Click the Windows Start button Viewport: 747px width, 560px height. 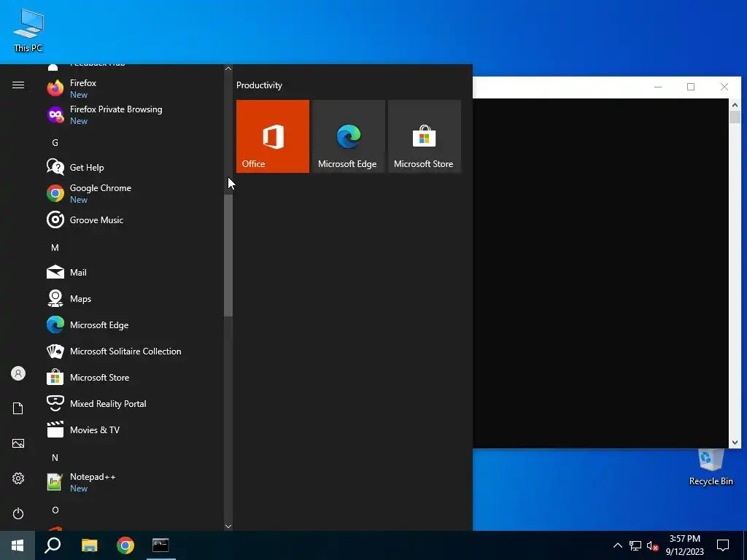click(18, 545)
